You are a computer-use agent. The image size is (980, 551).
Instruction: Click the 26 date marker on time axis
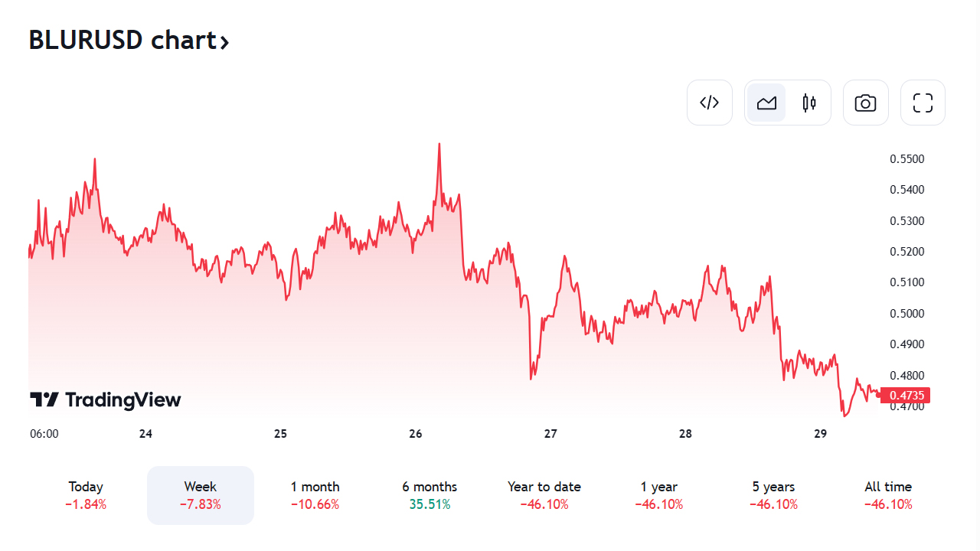coord(416,434)
